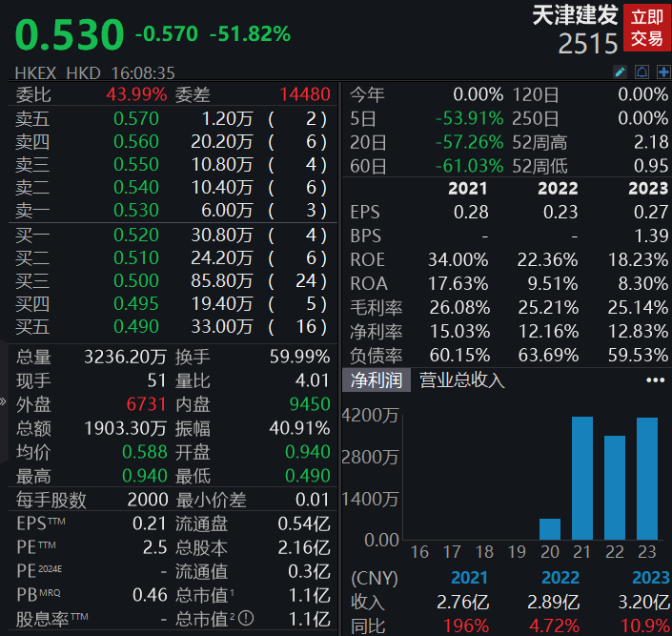Viewport: 672px width, 636px height.
Task: Click the 2023 毛利率 value 25.14%
Action: point(638,307)
